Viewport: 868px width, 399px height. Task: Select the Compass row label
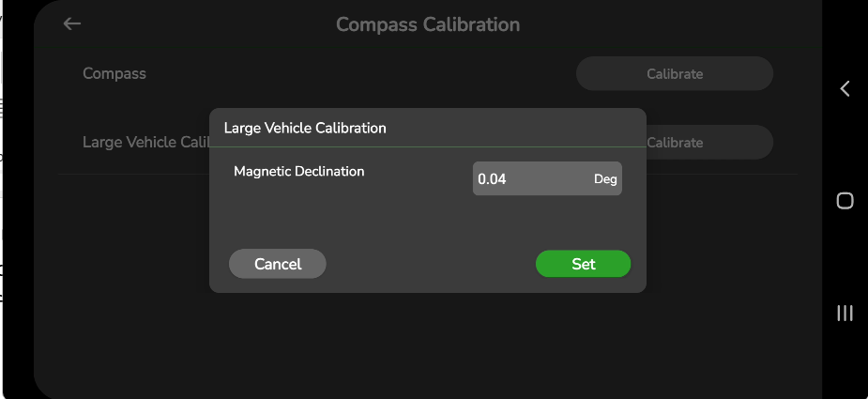tap(114, 73)
